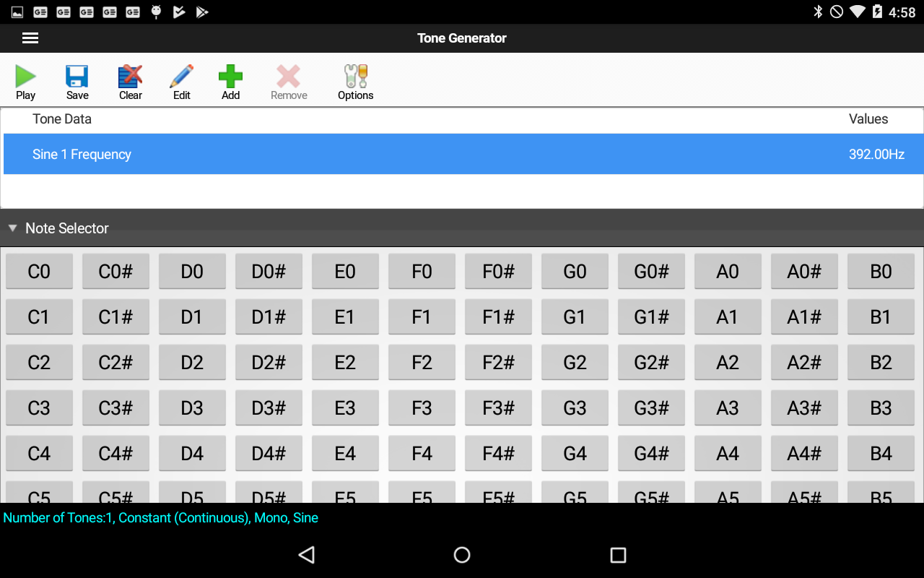Click the Remove icon in the toolbar
The height and width of the screenshot is (578, 924).
pyautogui.click(x=288, y=79)
